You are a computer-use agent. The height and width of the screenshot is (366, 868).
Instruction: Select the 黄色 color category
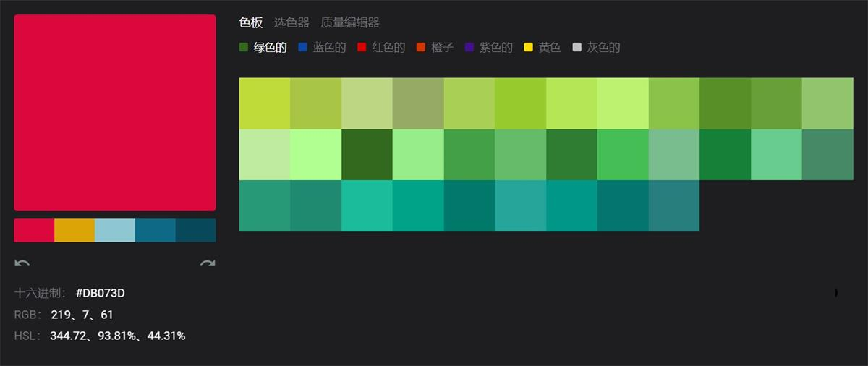(542, 48)
